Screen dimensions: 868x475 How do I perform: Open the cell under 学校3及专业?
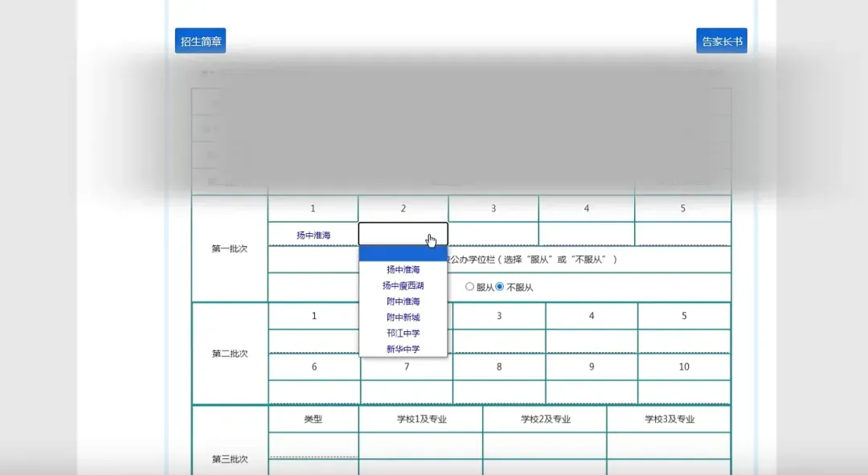click(669, 445)
